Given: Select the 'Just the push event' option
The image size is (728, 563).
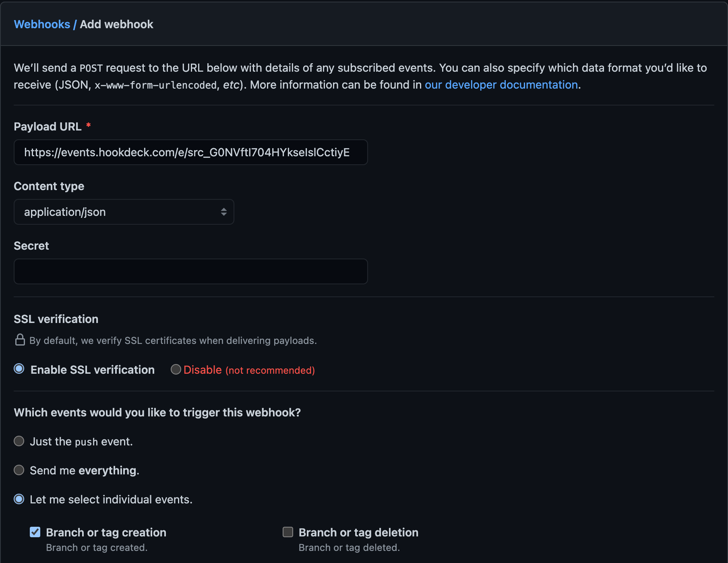Looking at the screenshot, I should 19,441.
